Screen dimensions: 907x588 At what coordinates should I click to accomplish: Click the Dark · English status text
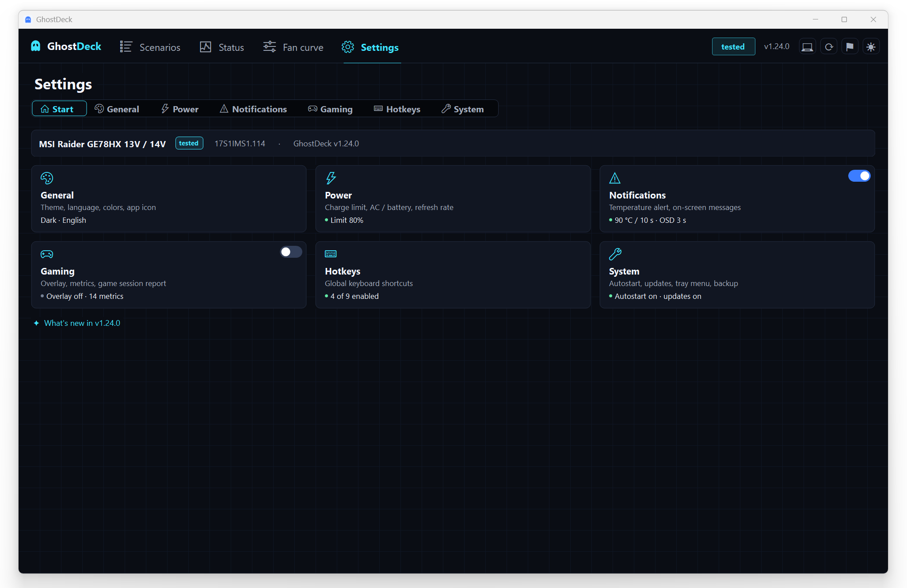coord(63,220)
